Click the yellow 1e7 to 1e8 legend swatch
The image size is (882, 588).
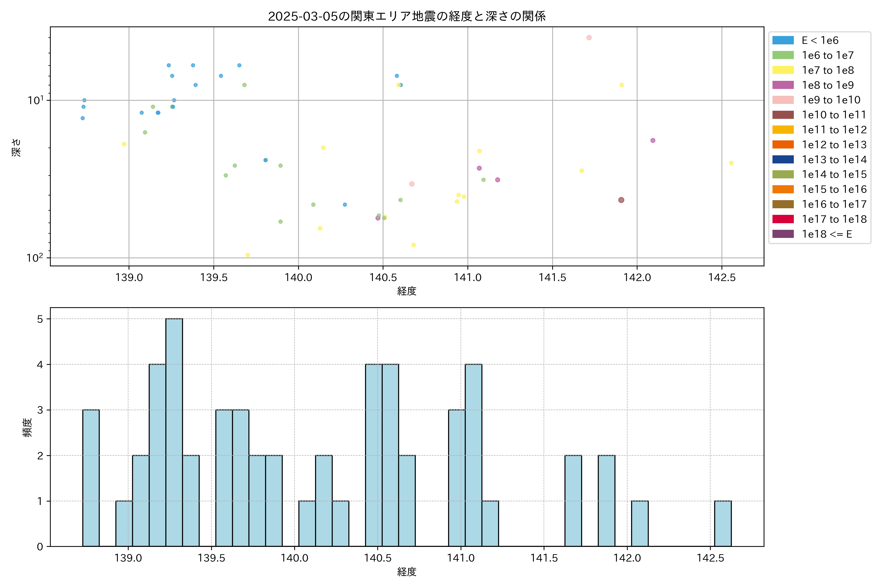(x=783, y=70)
